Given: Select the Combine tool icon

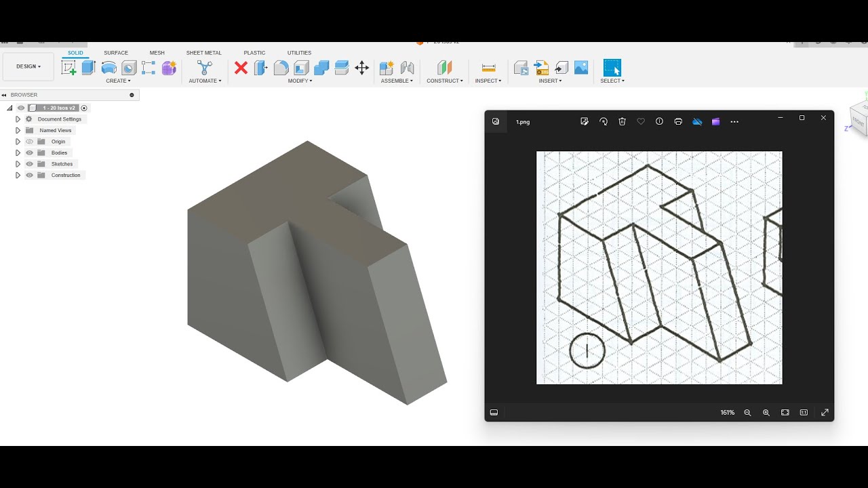Looking at the screenshot, I should pos(321,67).
